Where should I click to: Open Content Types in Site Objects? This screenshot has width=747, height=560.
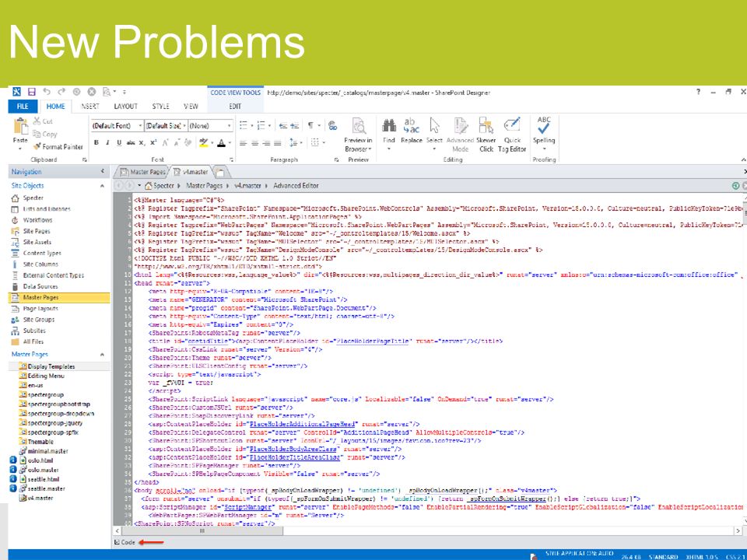pyautogui.click(x=42, y=253)
